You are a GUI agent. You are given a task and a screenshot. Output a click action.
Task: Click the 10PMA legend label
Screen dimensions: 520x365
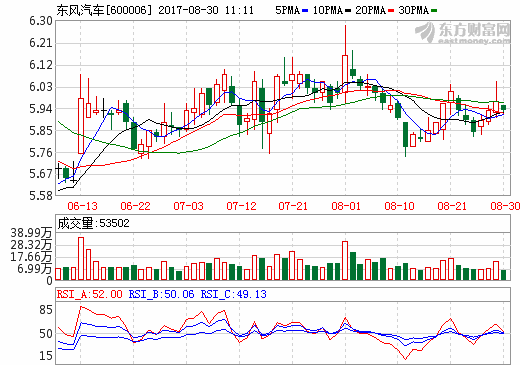(328, 10)
